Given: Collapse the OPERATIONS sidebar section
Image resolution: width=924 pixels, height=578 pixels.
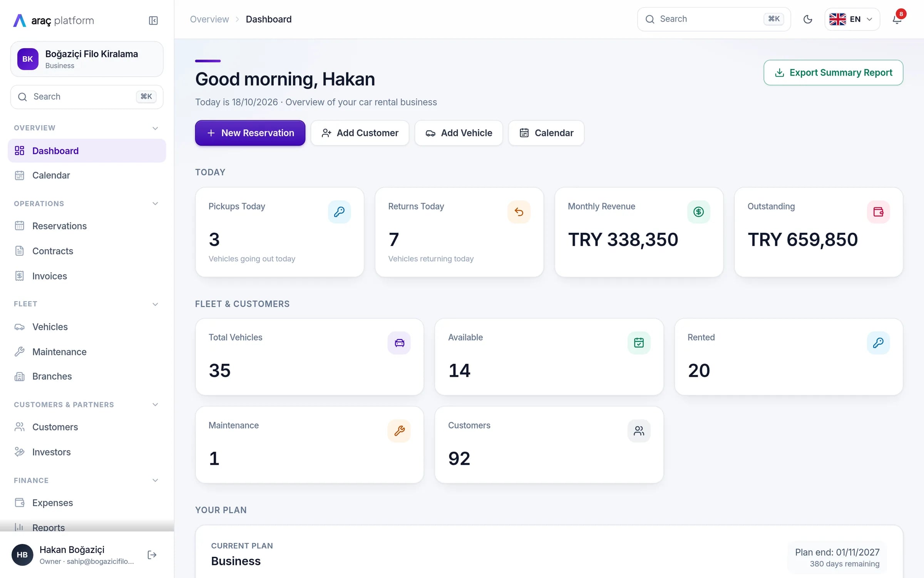Looking at the screenshot, I should (87, 203).
